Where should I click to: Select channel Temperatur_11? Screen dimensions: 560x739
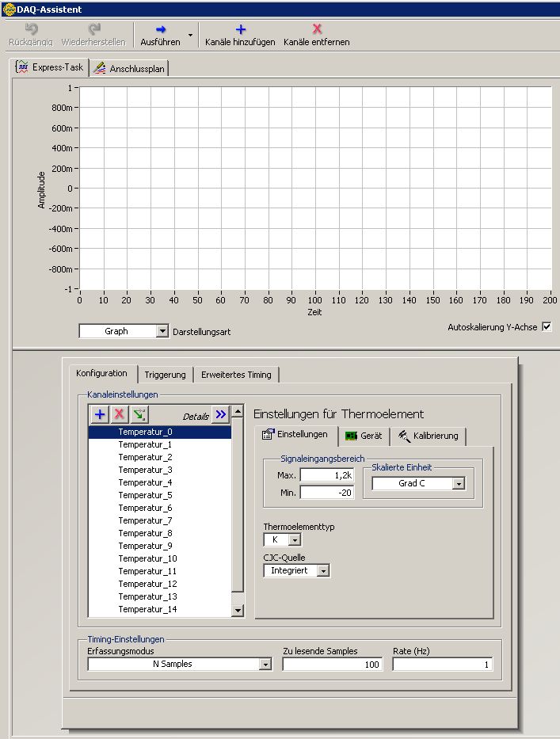pos(160,571)
